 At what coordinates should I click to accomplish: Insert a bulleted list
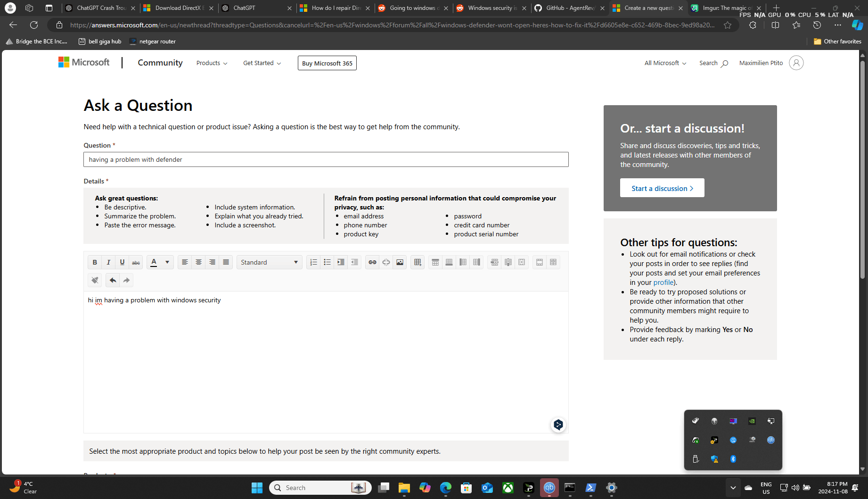[327, 262]
